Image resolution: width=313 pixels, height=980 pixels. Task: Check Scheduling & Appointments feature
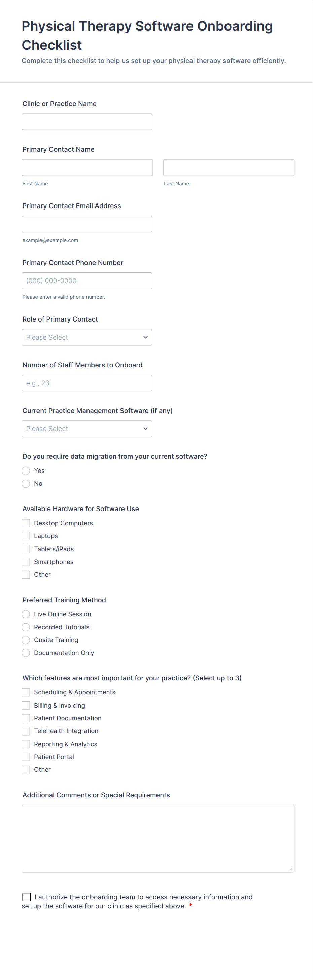pos(26,692)
